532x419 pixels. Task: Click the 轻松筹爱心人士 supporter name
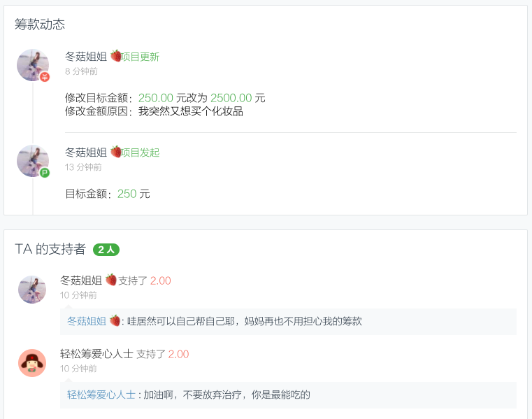tap(96, 354)
